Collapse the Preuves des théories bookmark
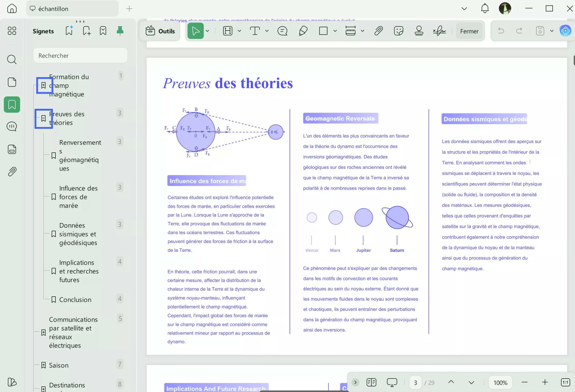The image size is (575, 392). click(44, 119)
